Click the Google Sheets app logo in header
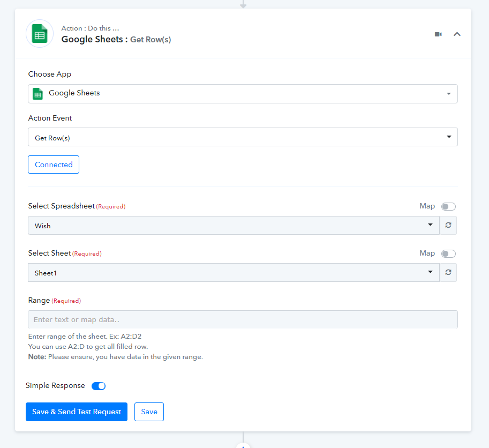 click(40, 34)
